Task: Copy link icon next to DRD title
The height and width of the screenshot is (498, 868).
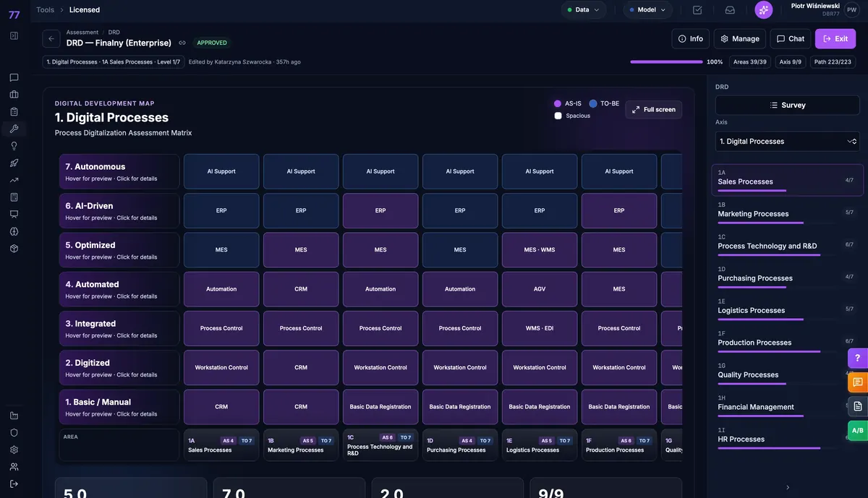Action: [182, 43]
